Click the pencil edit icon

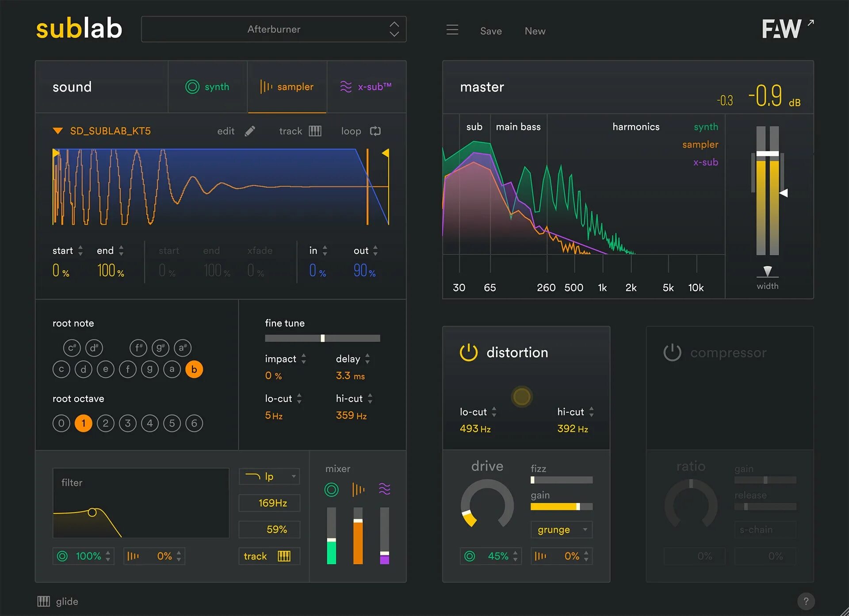[250, 131]
